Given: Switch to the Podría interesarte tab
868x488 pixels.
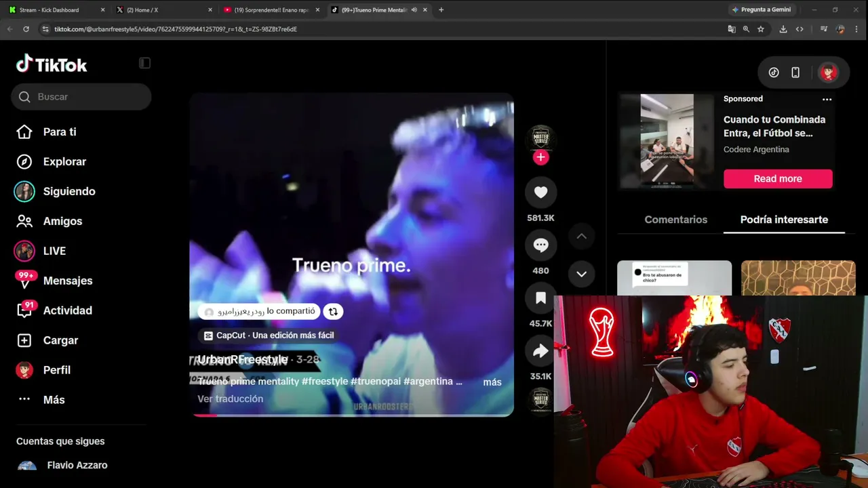Looking at the screenshot, I should [784, 220].
